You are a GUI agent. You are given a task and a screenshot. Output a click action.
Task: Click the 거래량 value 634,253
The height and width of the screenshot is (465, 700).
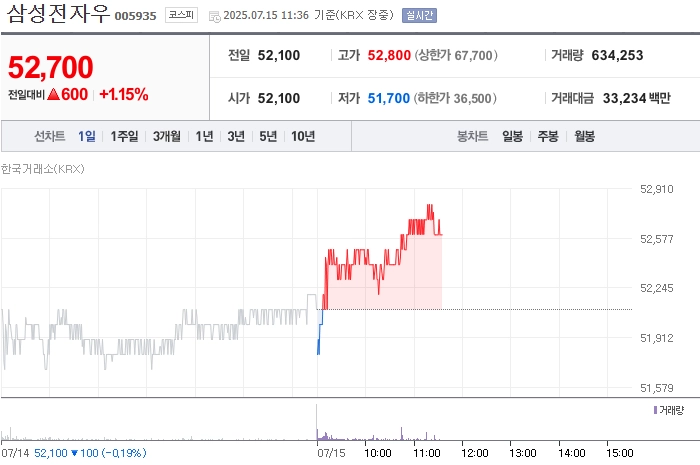(x=617, y=55)
